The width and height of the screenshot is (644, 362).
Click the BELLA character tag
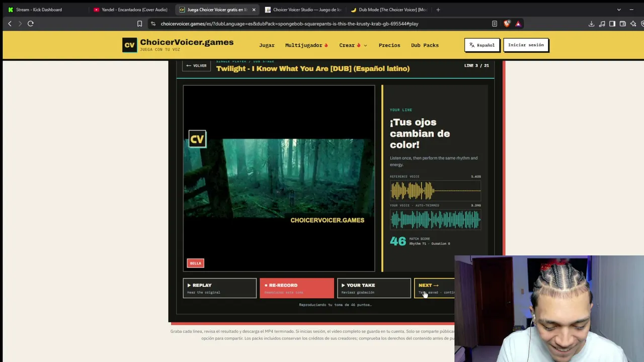195,263
